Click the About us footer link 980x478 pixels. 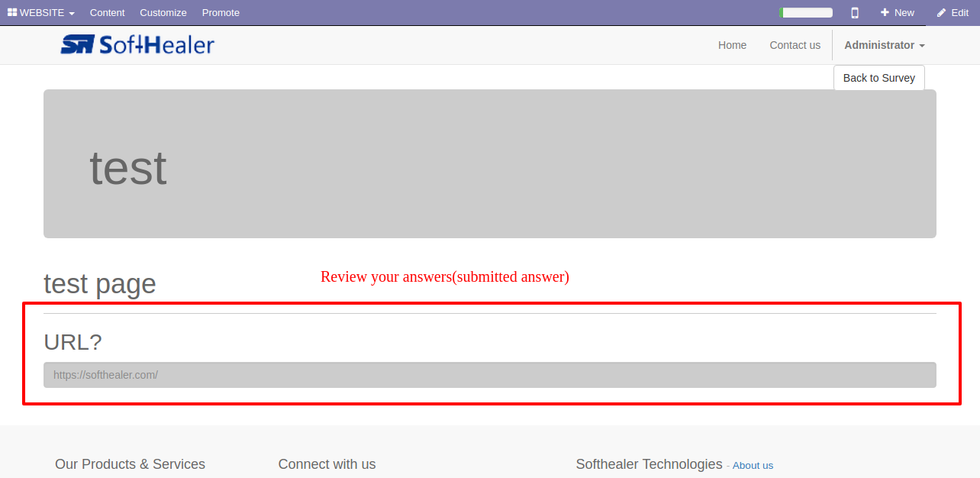point(753,465)
